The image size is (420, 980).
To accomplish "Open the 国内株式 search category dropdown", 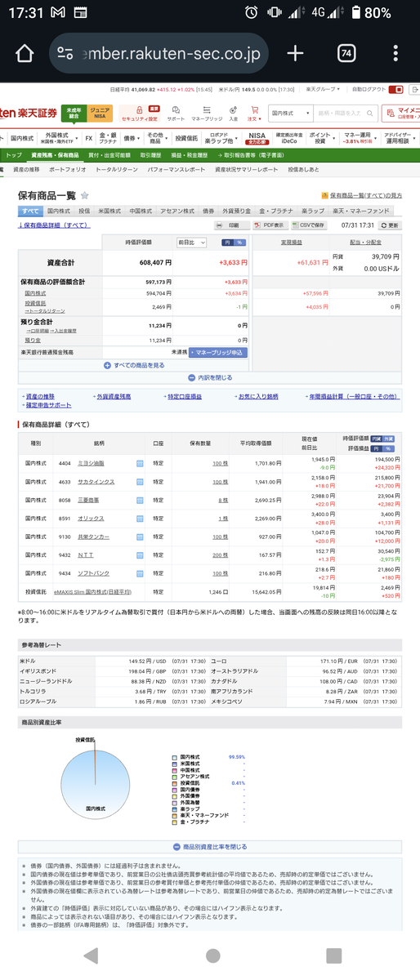I will [290, 114].
